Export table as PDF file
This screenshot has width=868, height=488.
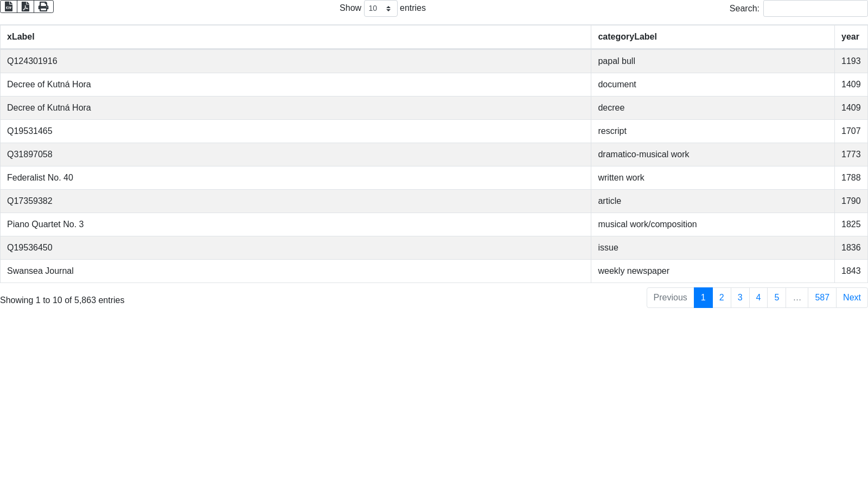(25, 7)
